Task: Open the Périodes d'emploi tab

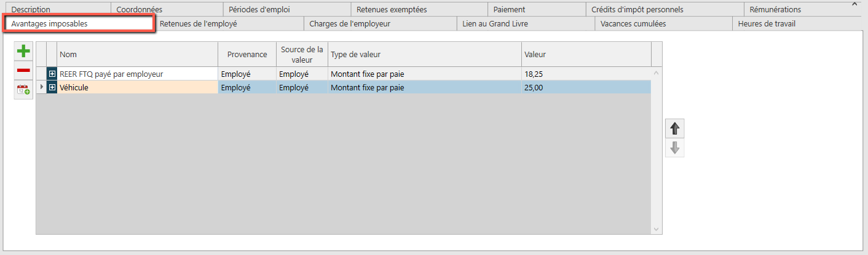Action: click(x=286, y=9)
